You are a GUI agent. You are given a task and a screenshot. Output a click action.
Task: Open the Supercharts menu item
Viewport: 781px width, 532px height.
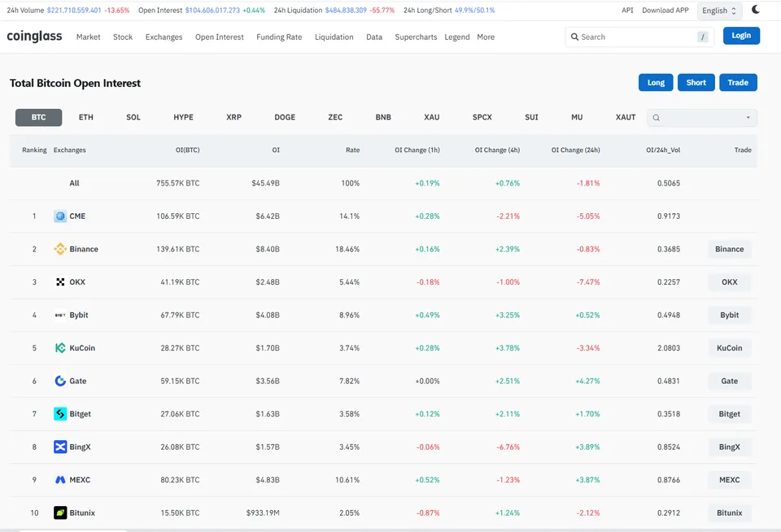(x=416, y=37)
